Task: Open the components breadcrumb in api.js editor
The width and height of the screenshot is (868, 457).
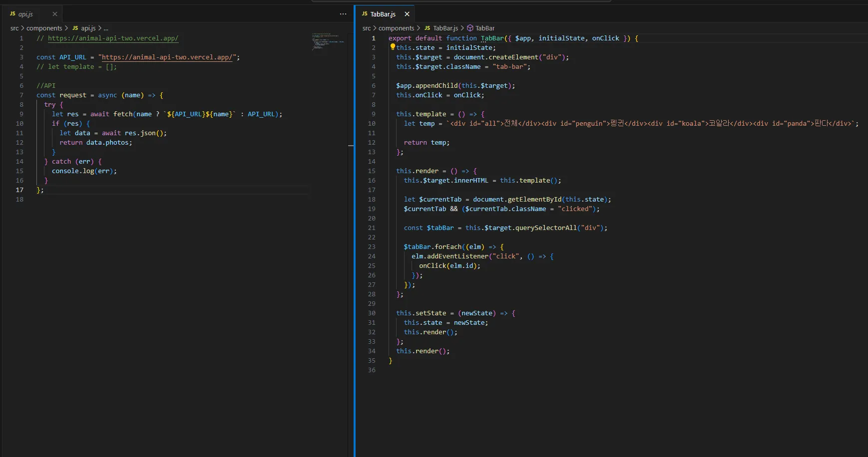Action: [x=44, y=28]
